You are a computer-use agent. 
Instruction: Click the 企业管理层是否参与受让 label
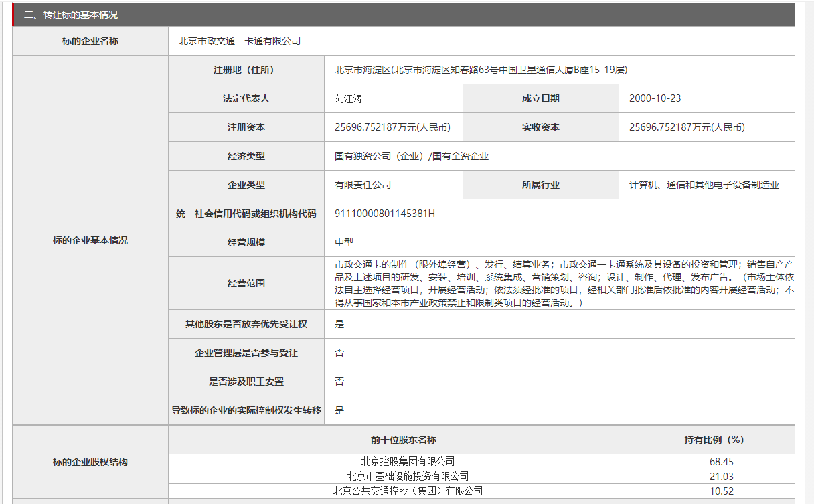[246, 353]
